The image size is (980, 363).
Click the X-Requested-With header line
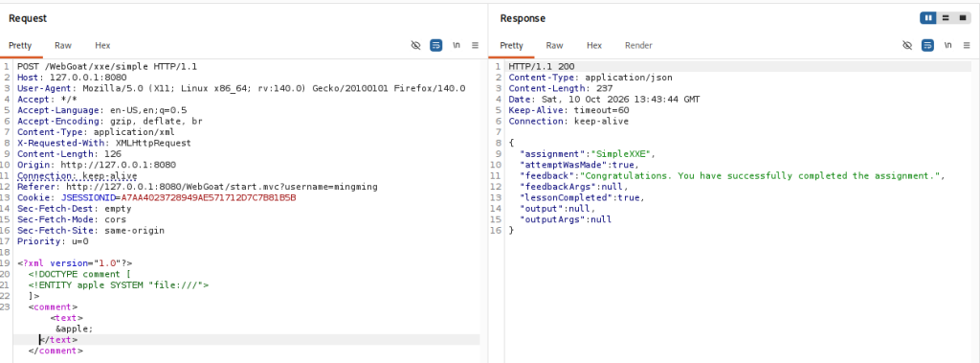pyautogui.click(x=103, y=143)
